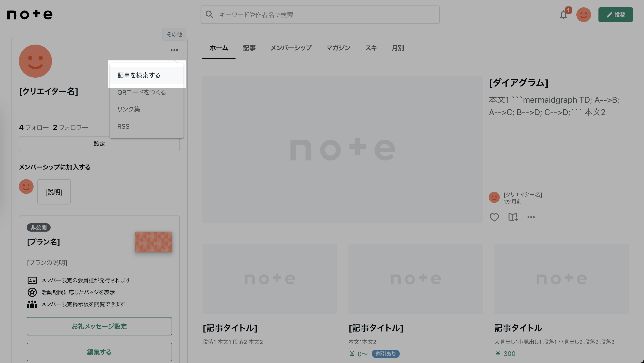Click the search magnifier icon
The image size is (644, 363).
tap(210, 15)
